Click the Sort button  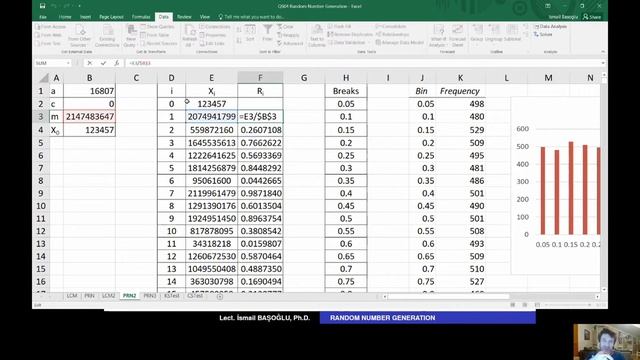tap(250, 33)
